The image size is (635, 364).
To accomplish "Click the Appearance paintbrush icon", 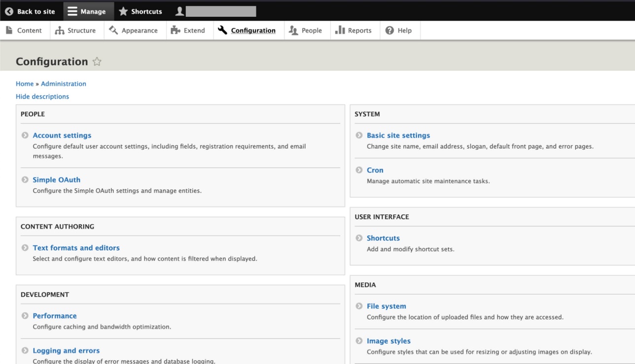I will pyautogui.click(x=113, y=30).
